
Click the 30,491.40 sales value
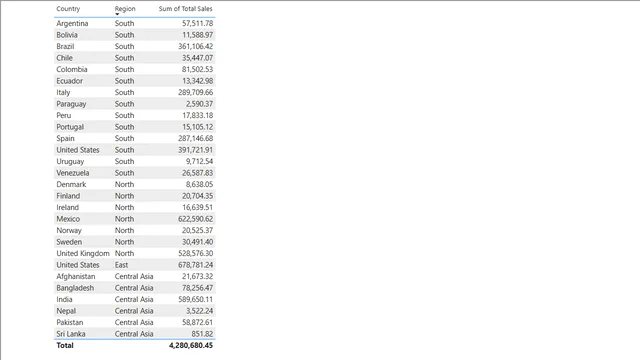pyautogui.click(x=198, y=242)
